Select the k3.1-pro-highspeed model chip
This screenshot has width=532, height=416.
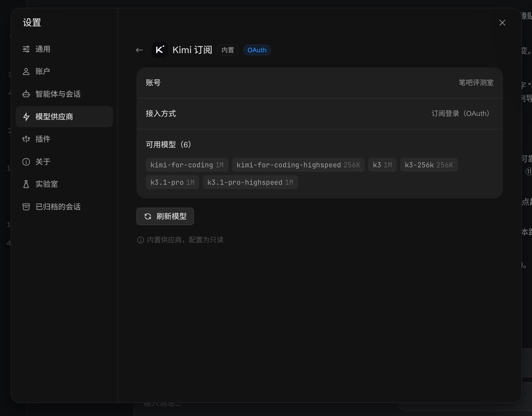[x=250, y=182]
